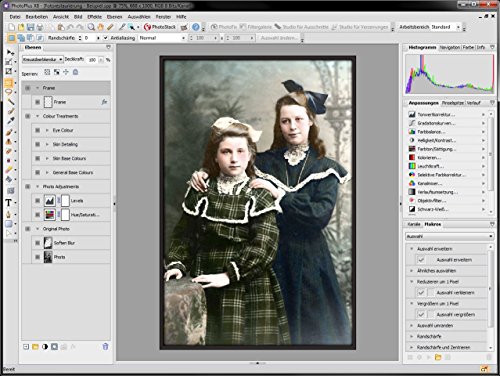Click the Tonwertkorrektur adjustment icon
500x376 pixels.
[x=412, y=114]
